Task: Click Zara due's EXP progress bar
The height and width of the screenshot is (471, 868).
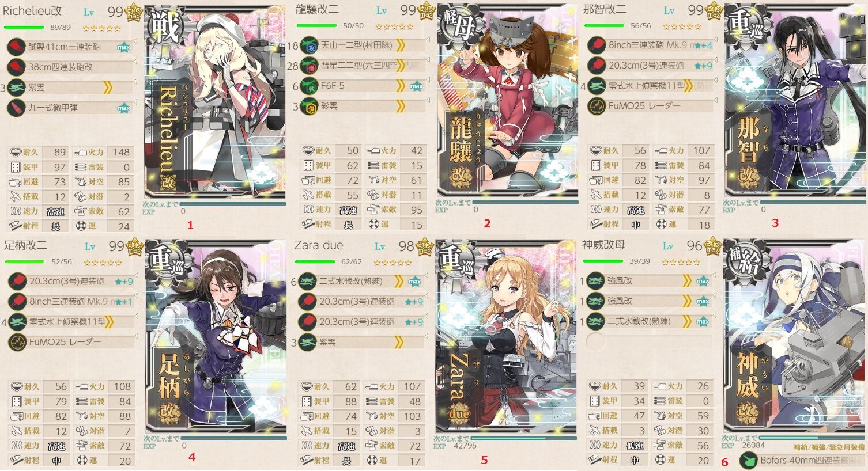Action: (x=523, y=438)
